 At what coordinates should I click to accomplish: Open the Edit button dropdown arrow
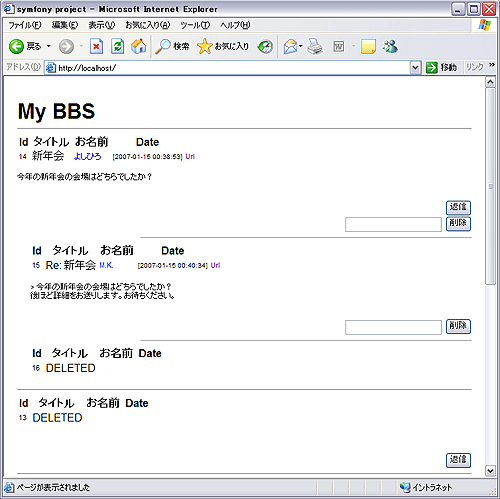coord(354,46)
